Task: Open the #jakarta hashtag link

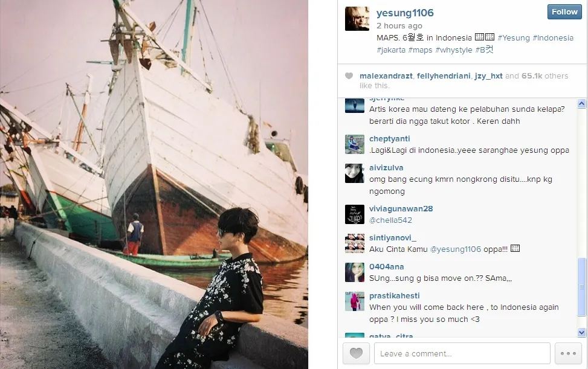Action: click(391, 50)
